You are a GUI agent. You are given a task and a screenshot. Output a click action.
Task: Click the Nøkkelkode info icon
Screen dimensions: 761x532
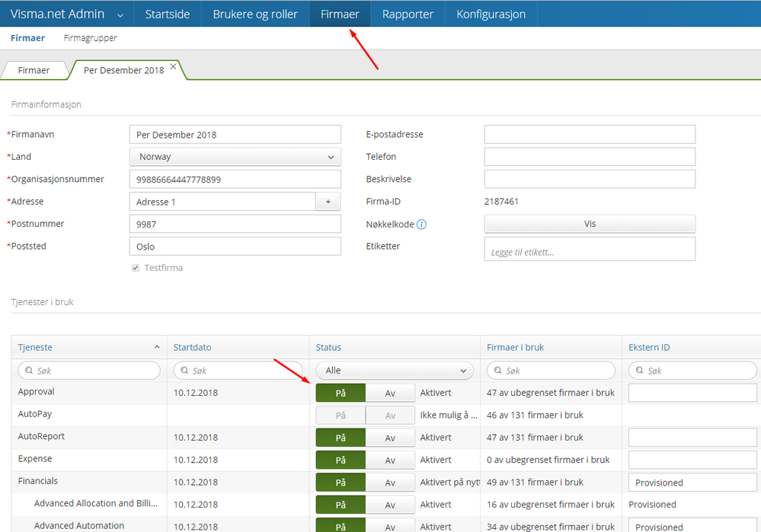tap(422, 224)
